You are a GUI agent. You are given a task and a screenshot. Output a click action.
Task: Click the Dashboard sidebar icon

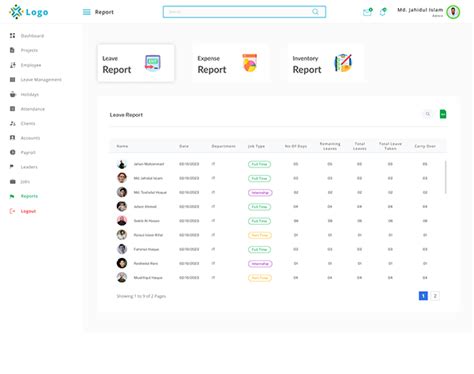click(x=12, y=36)
